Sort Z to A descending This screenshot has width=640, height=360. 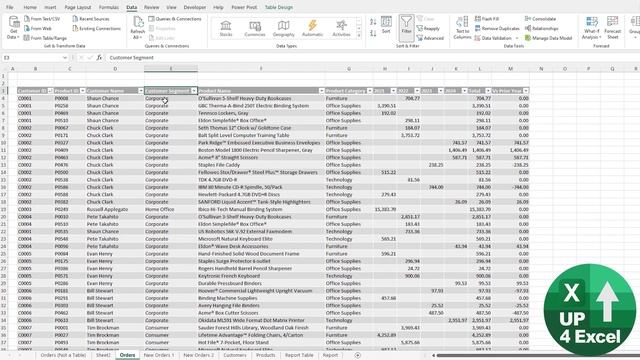point(373,33)
